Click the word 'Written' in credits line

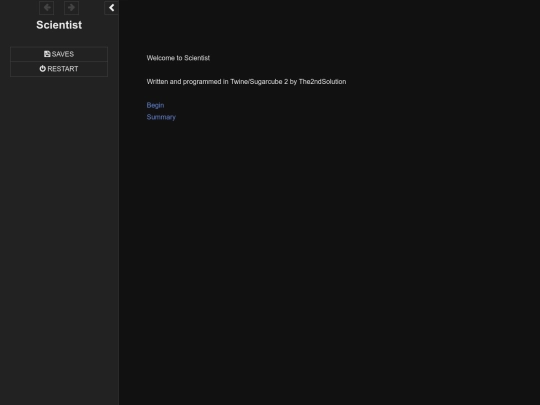point(157,82)
